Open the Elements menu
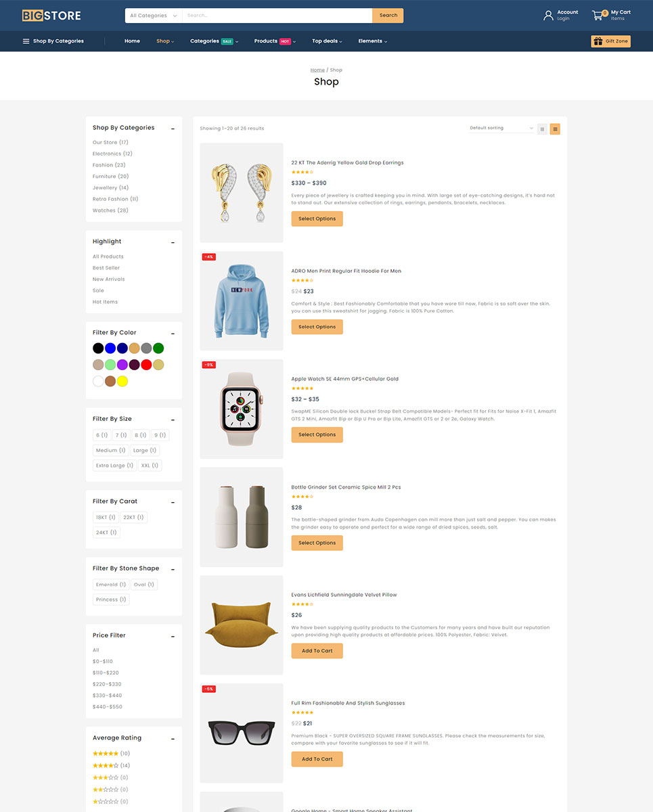This screenshot has width=653, height=812. pos(372,41)
